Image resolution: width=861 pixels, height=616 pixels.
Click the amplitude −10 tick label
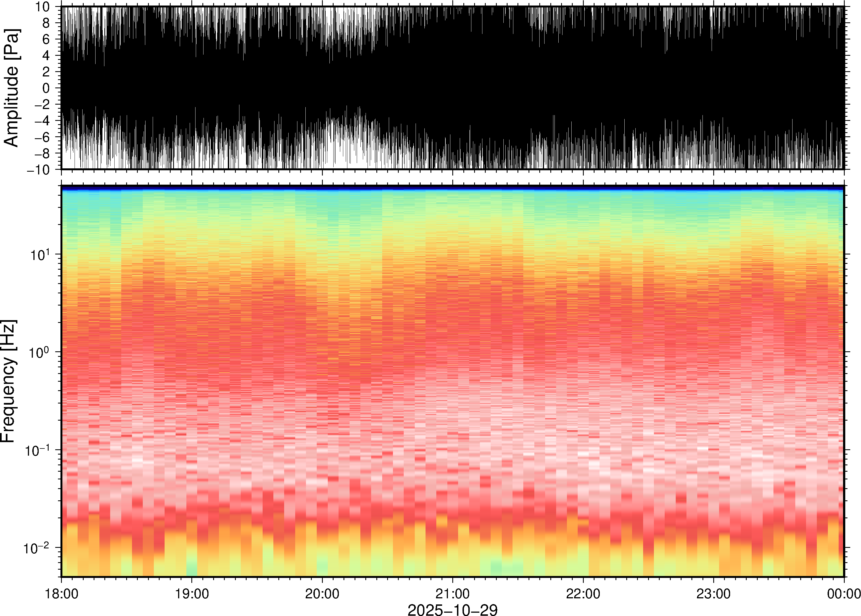[x=38, y=170]
